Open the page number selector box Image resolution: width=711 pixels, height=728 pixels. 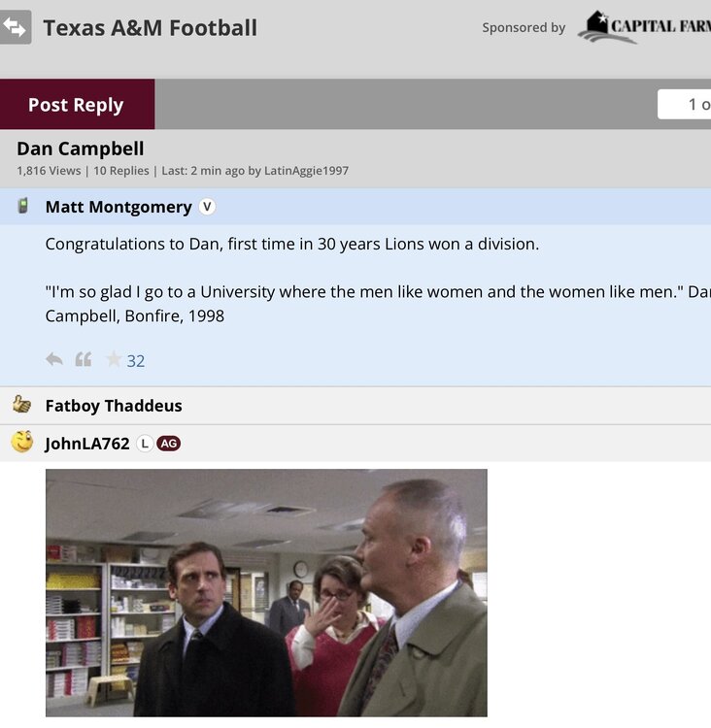(685, 104)
